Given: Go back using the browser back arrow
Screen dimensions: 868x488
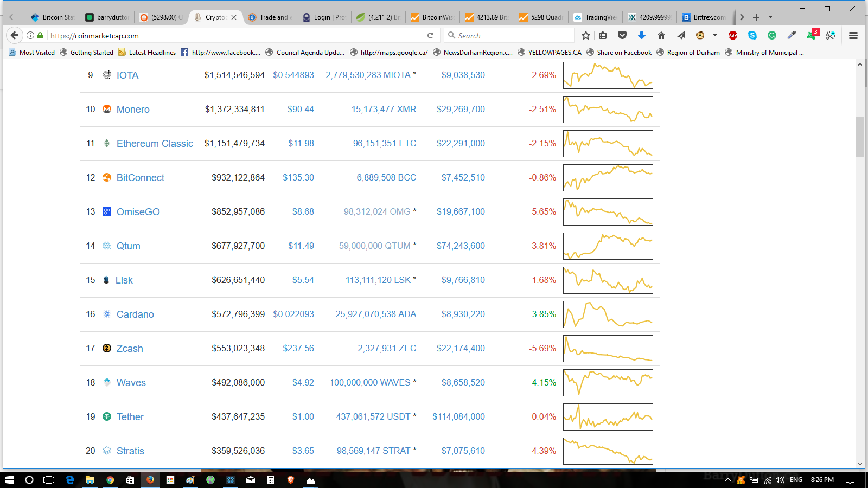Looking at the screenshot, I should (15, 35).
